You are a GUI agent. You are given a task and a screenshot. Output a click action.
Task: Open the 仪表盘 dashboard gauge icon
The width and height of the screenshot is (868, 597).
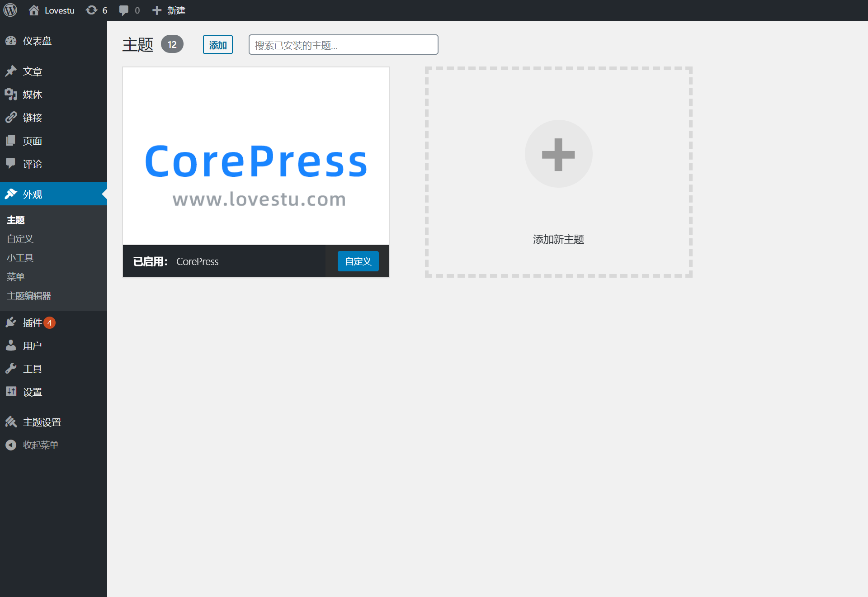click(11, 41)
